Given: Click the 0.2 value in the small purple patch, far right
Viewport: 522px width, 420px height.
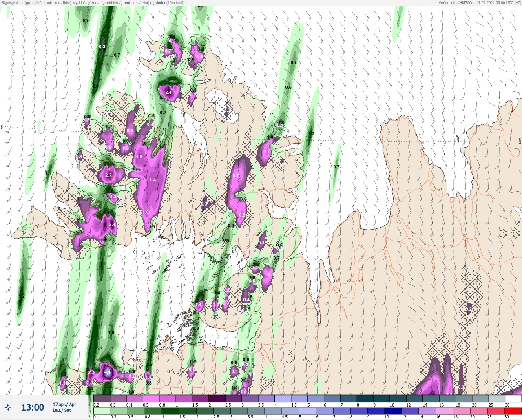Looking at the screenshot, I should tap(469, 309).
